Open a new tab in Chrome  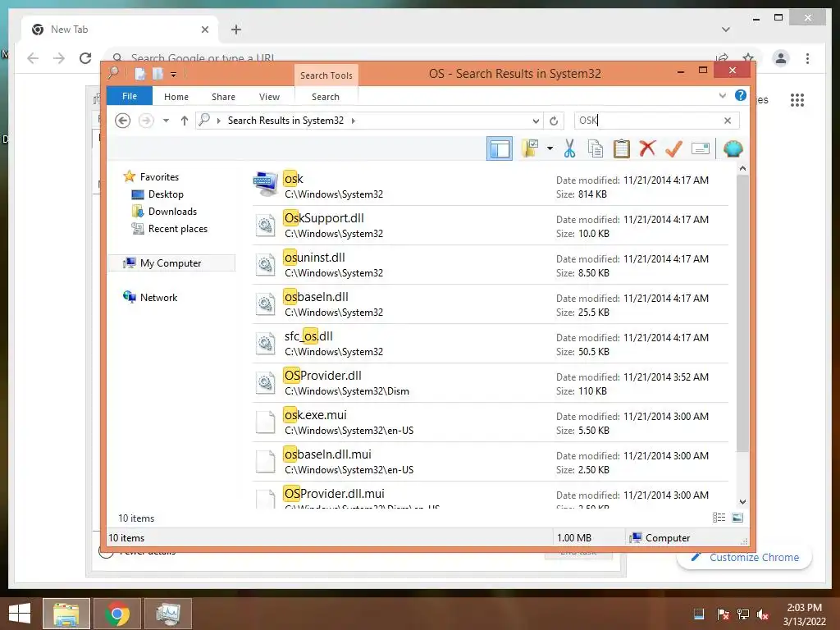click(236, 30)
